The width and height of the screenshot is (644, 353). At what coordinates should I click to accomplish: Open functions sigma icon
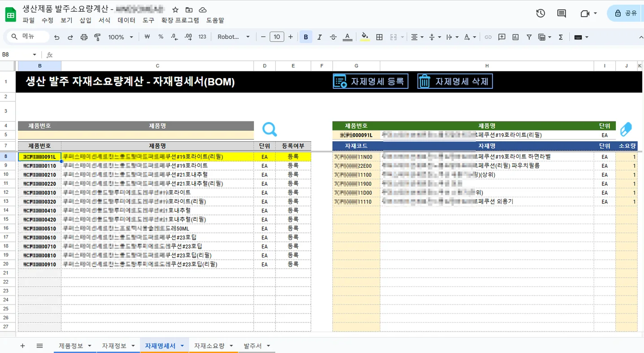coord(561,37)
